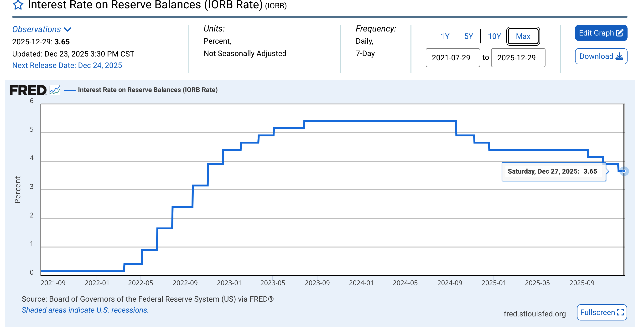644x330 pixels.
Task: Click the Edit Graph pencil icon
Action: [x=619, y=33]
